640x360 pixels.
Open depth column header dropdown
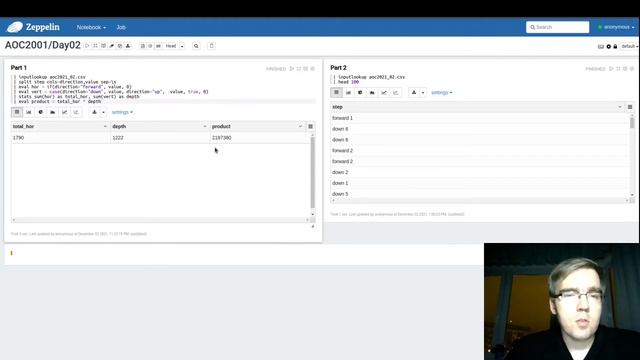click(x=204, y=127)
